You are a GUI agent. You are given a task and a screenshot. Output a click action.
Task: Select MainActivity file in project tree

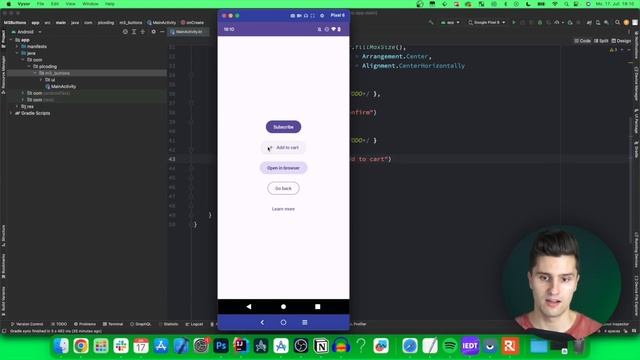(60, 87)
